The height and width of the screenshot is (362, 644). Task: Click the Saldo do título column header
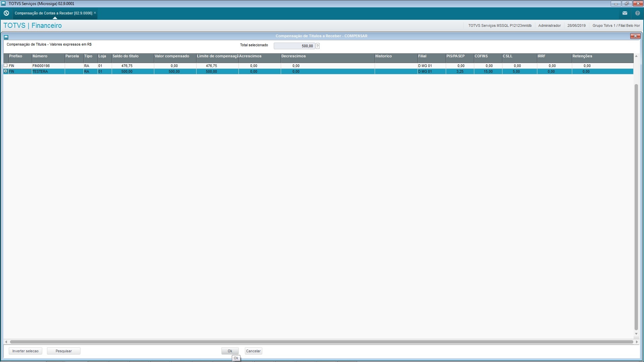pos(132,56)
